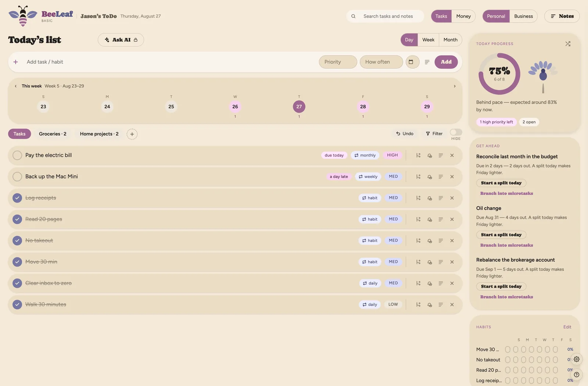Select Friday 28 in the week strip
The width and height of the screenshot is (588, 386).
click(363, 107)
